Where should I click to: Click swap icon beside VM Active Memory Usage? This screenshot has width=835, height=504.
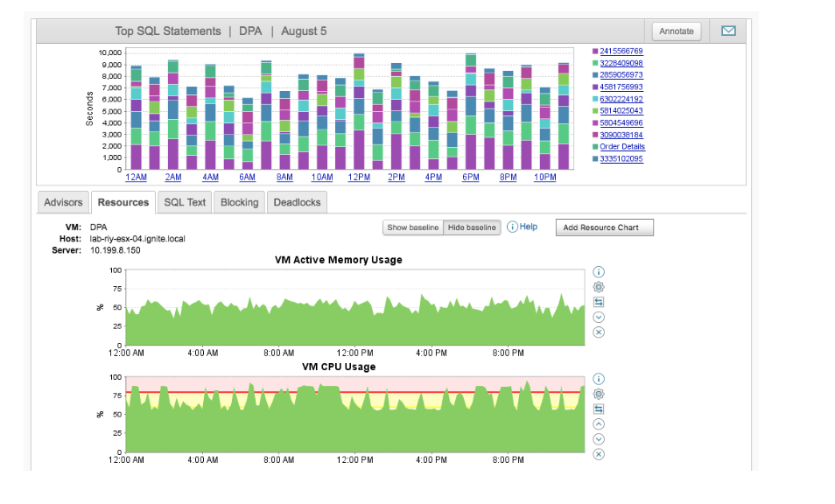(599, 302)
